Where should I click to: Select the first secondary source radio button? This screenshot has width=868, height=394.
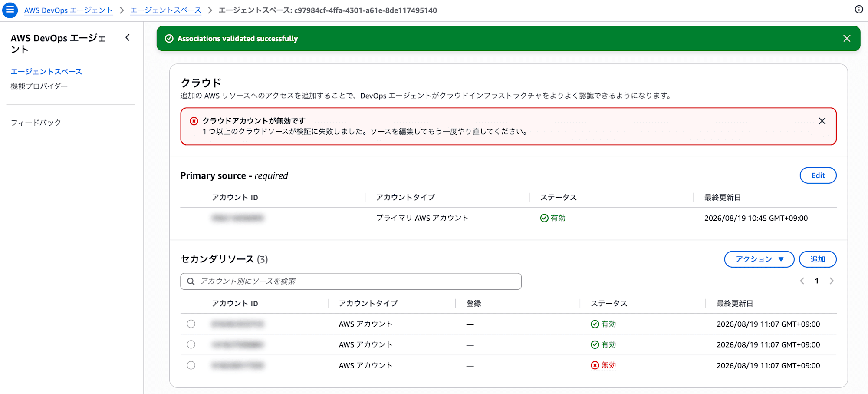pos(191,324)
